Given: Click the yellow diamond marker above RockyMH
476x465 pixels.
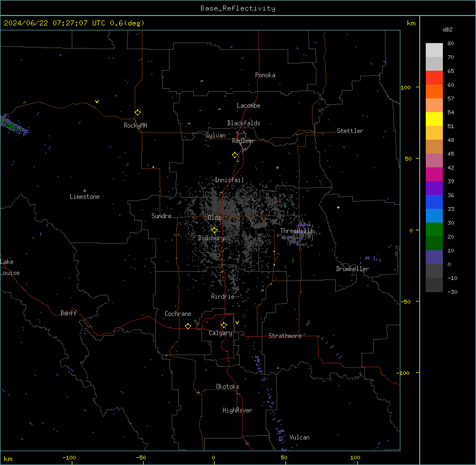Looking at the screenshot, I should point(137,113).
